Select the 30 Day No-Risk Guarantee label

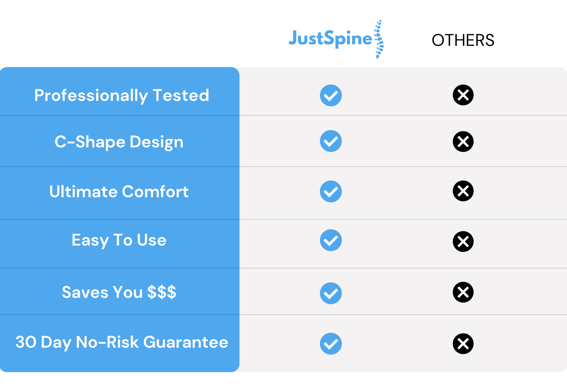tap(122, 342)
